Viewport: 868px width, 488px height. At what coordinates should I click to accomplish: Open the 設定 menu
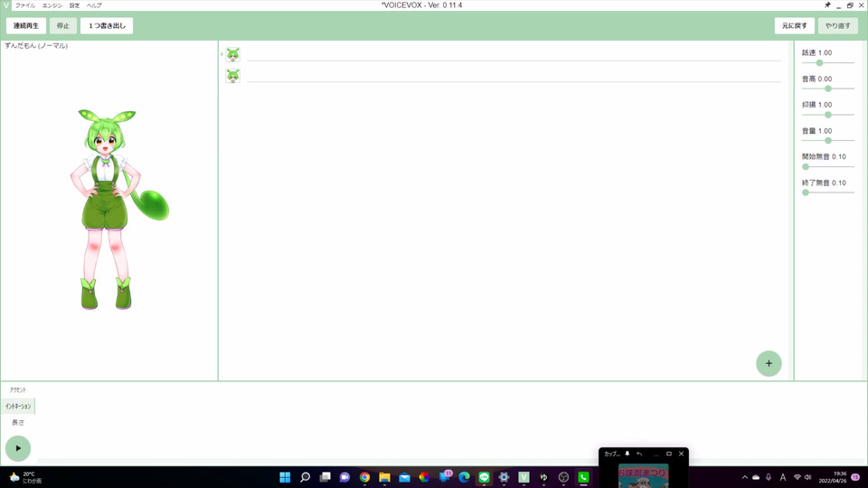coord(74,5)
